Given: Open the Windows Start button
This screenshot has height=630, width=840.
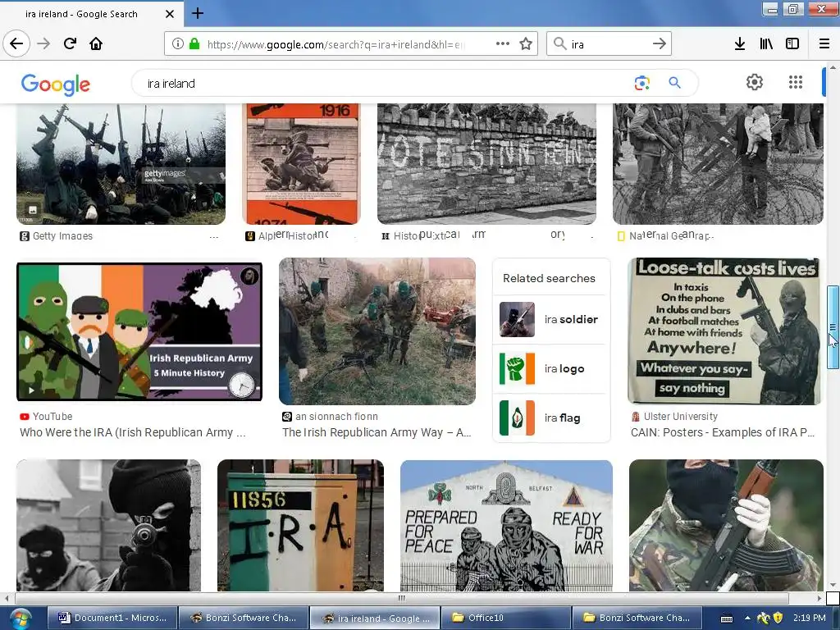Looking at the screenshot, I should pos(20,619).
